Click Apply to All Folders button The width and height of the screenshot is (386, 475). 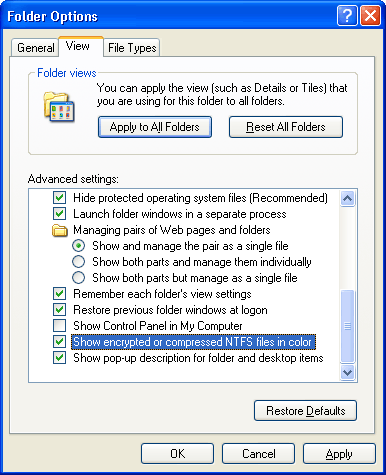[155, 127]
